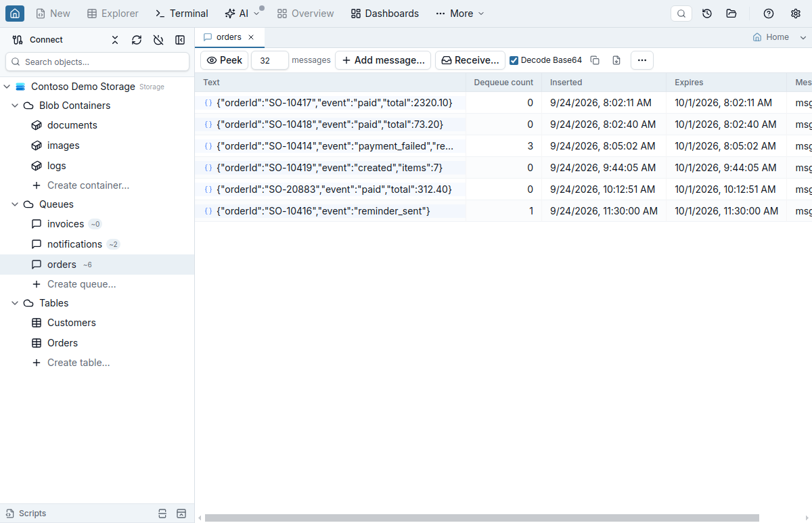Collapse the Contoso Demo Storage node
Screen dimensions: 812x523
point(7,87)
